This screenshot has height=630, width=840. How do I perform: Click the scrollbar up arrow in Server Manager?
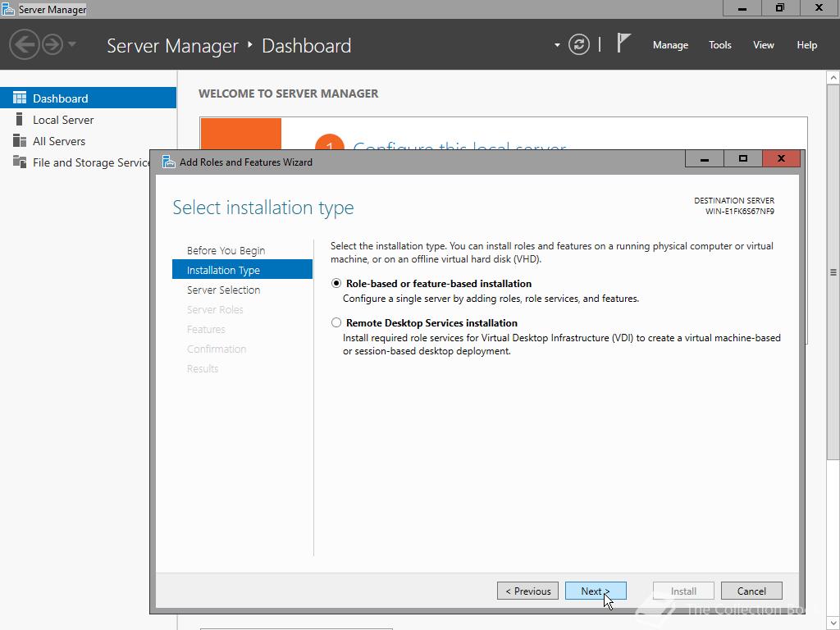click(833, 78)
